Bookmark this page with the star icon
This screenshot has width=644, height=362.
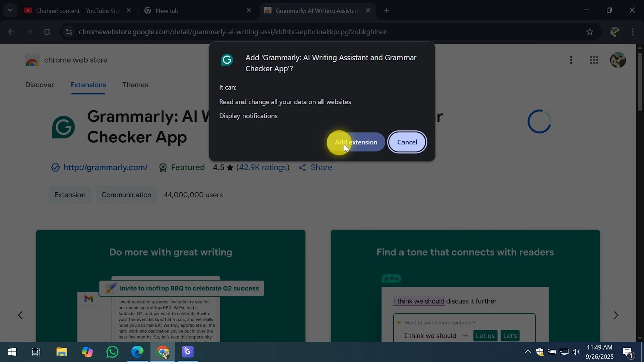pos(590,32)
